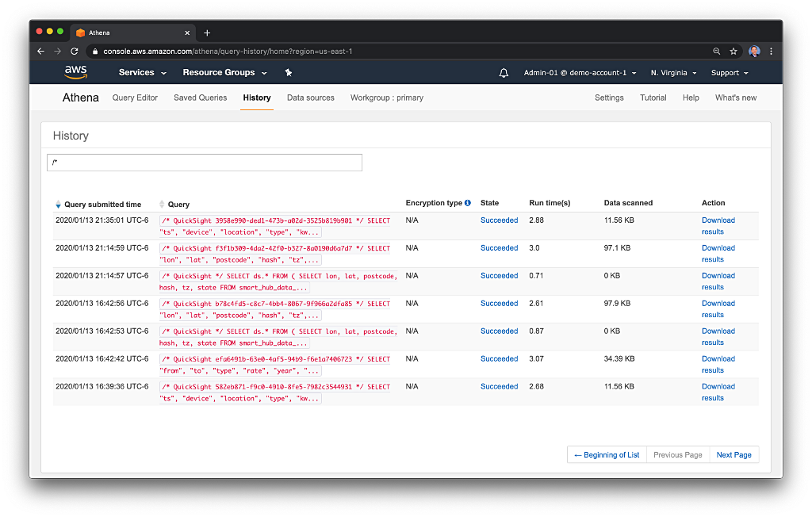Click Succeeded state for 21:14:59 query
This screenshot has width=812, height=517.
[500, 248]
